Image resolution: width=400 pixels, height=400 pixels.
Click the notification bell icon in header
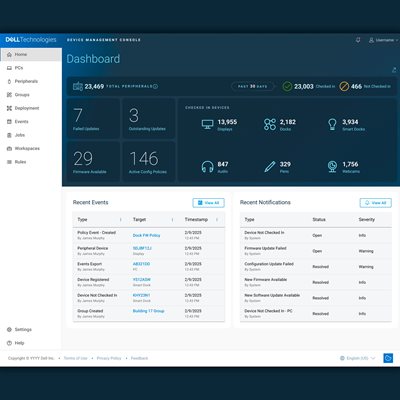358,40
